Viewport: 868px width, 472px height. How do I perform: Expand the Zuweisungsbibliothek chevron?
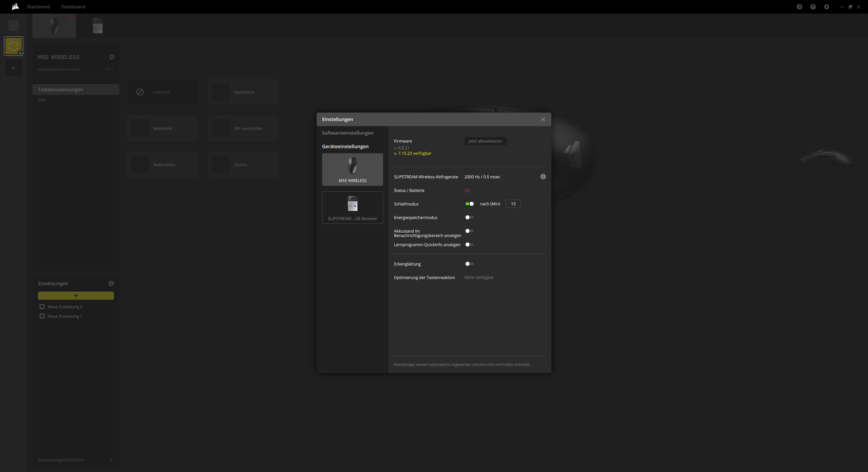coord(110,460)
